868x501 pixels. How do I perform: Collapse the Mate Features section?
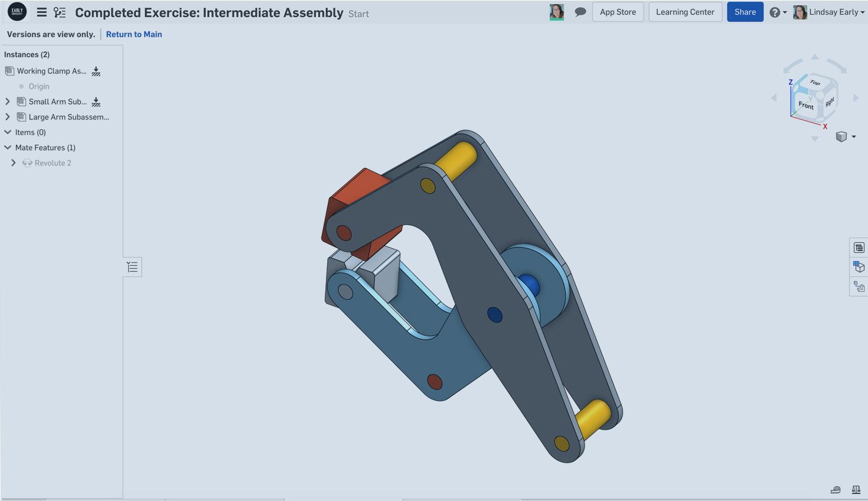[8, 148]
